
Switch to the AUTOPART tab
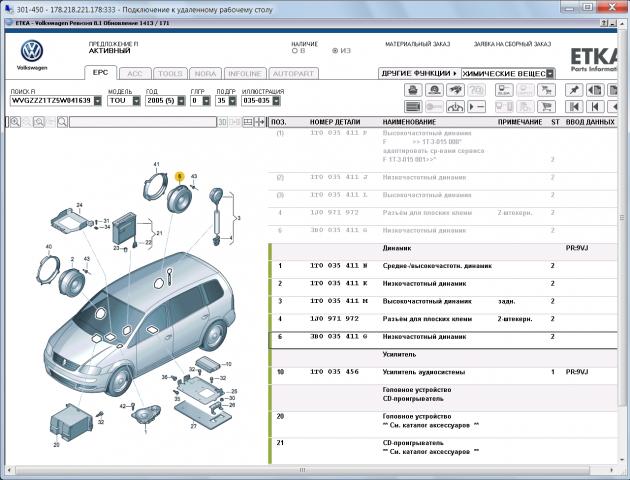tap(293, 74)
